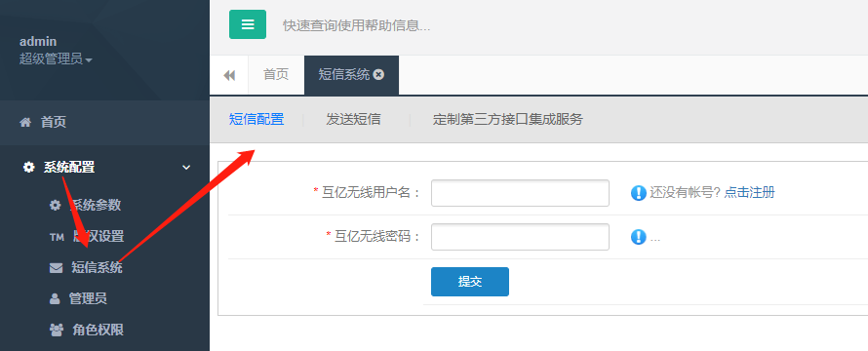Viewport: 868px width, 351px height.
Task: Open the 系统参数 menu item
Action: click(x=95, y=206)
